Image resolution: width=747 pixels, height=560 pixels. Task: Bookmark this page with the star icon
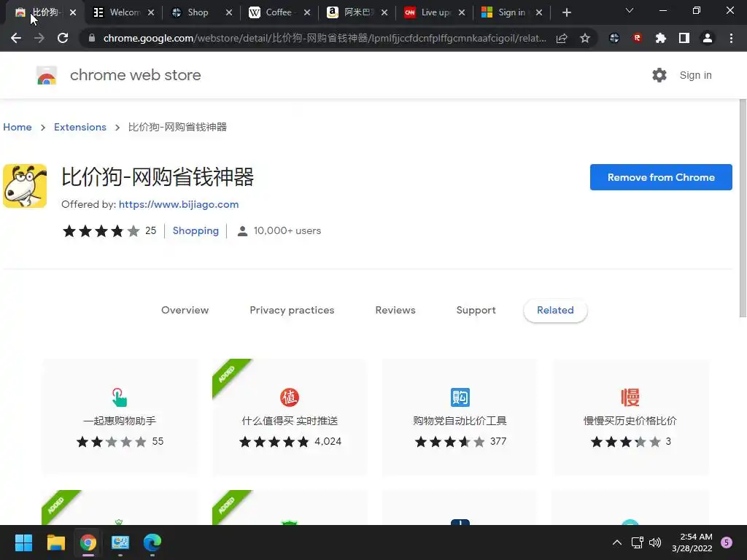(585, 38)
